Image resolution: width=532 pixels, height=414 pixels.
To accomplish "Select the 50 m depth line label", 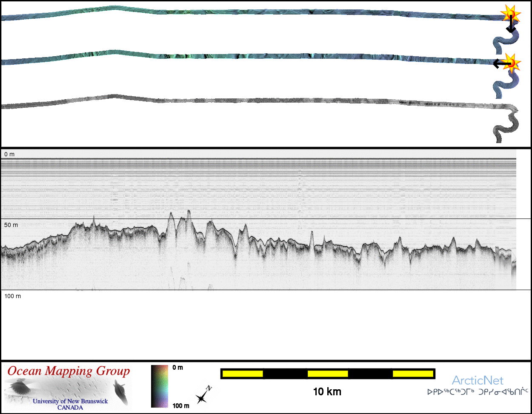I will coord(11,224).
